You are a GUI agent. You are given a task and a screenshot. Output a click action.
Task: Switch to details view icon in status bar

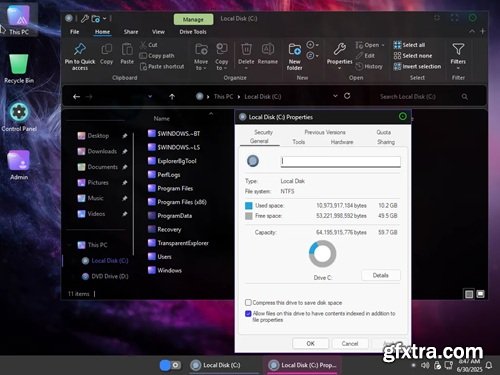pyautogui.click(x=469, y=294)
